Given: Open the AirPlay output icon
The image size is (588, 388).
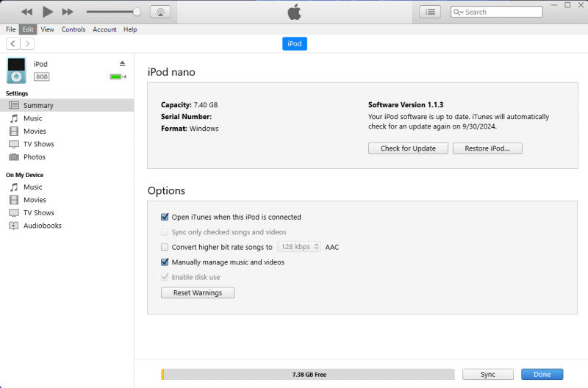Looking at the screenshot, I should [x=160, y=12].
